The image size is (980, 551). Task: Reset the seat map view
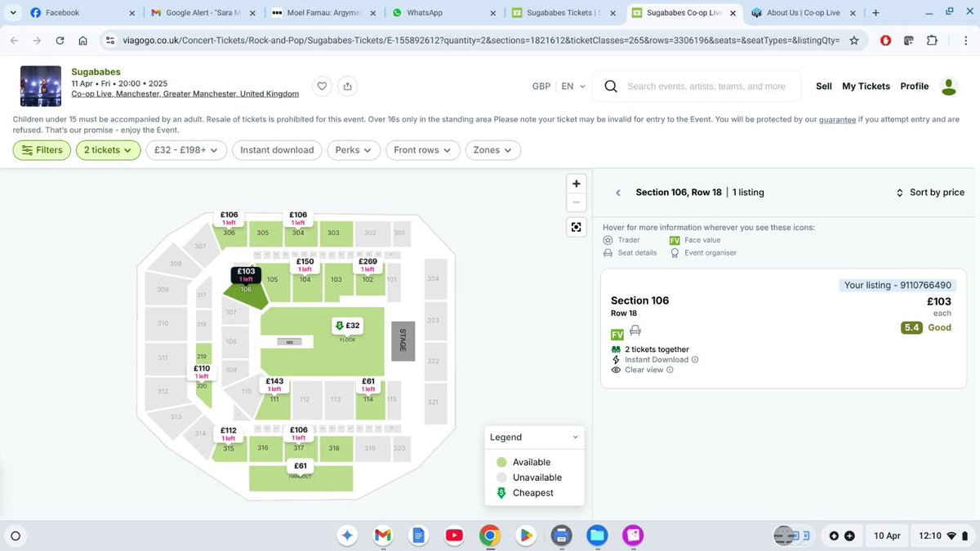click(577, 228)
